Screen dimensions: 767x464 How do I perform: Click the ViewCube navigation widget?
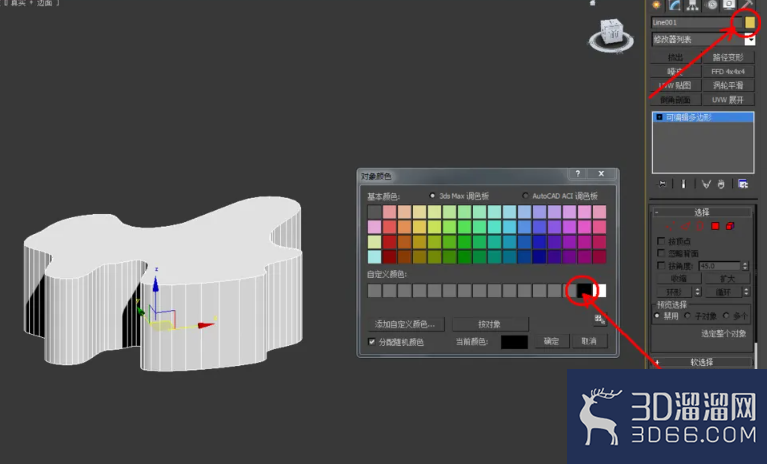click(611, 35)
